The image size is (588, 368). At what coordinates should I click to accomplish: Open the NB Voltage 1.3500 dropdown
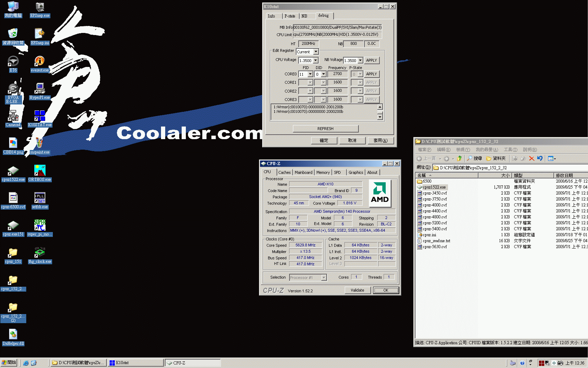[x=360, y=61]
